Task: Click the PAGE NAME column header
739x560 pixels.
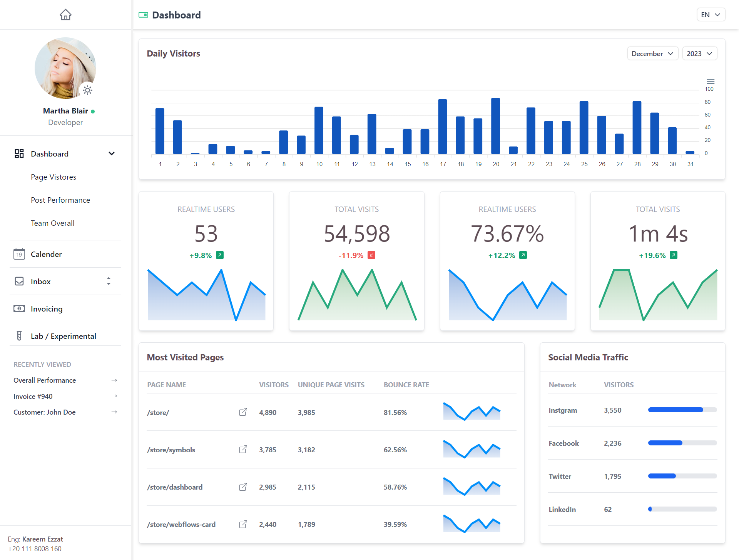Action: (x=166, y=385)
